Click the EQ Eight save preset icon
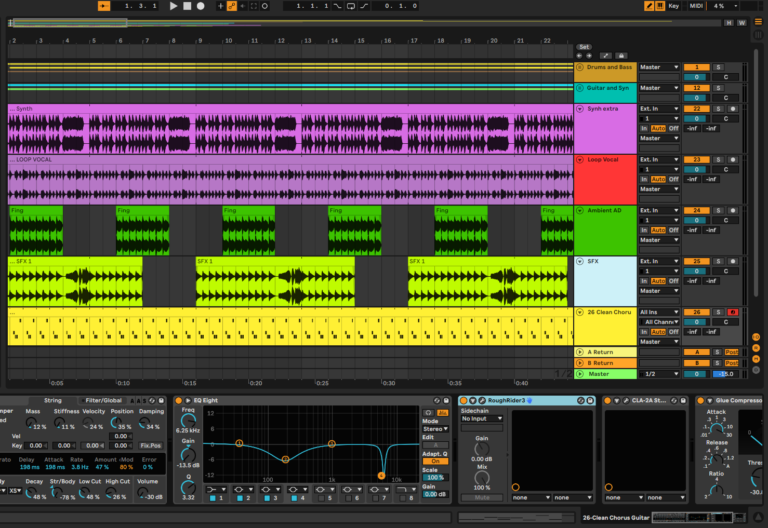This screenshot has height=528, width=768. 446,401
